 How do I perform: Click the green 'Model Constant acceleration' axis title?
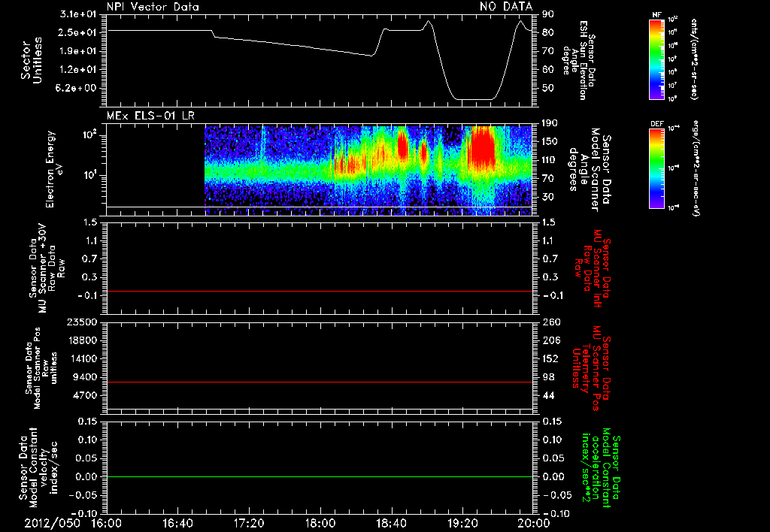(601, 467)
